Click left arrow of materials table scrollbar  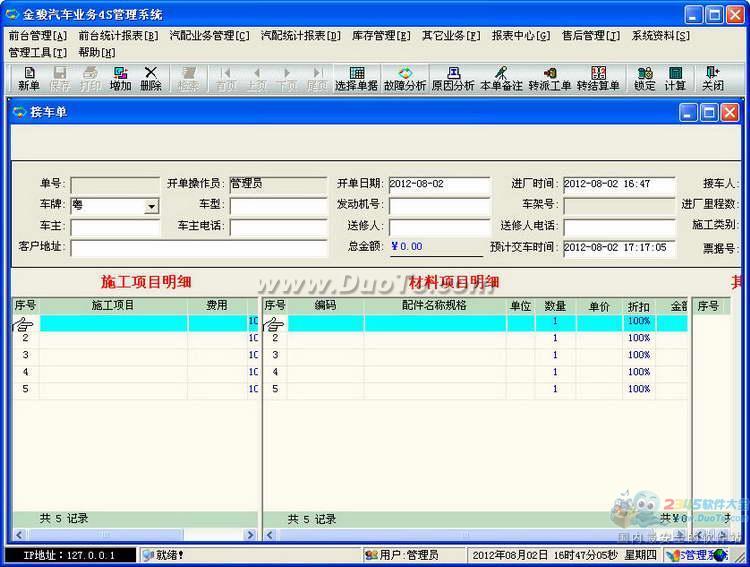pos(269,535)
